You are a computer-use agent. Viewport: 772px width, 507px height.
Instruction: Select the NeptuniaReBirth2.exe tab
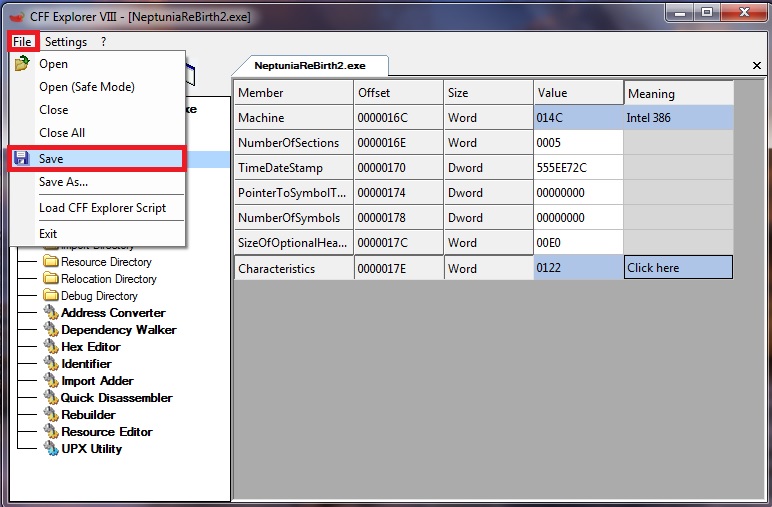coord(310,65)
